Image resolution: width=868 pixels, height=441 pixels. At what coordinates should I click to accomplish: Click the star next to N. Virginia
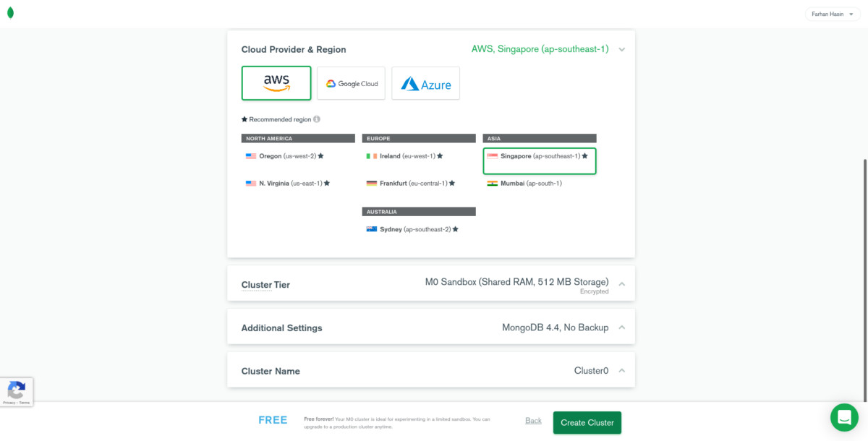pos(327,183)
